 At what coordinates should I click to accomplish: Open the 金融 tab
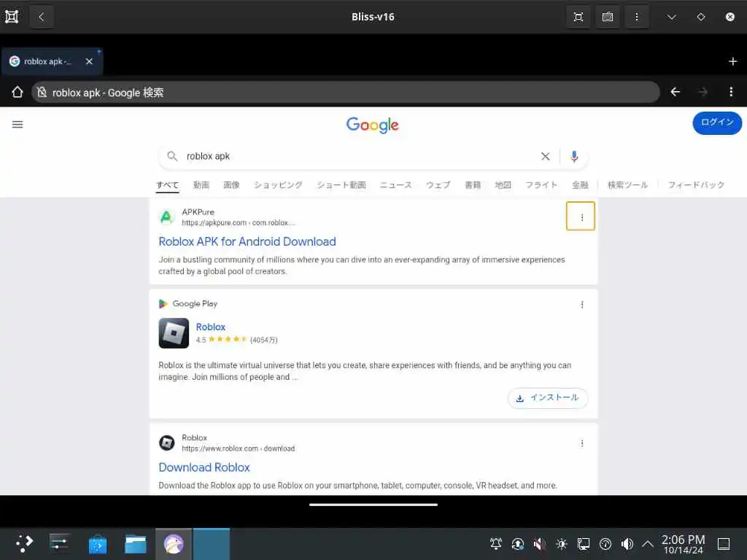[x=580, y=184]
